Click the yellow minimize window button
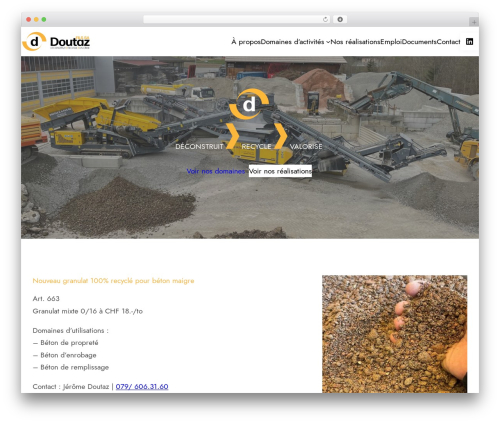Viewport: 500px width, 423px height. click(x=36, y=20)
